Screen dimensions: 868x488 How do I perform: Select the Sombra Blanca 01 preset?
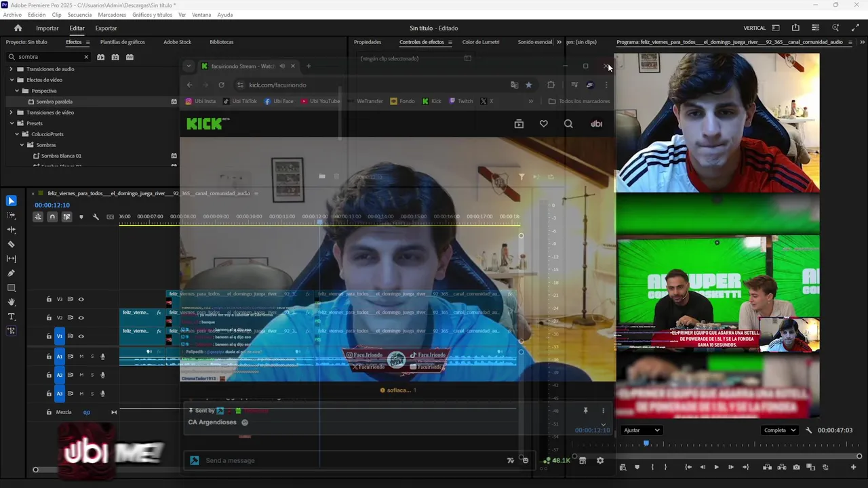pos(61,156)
